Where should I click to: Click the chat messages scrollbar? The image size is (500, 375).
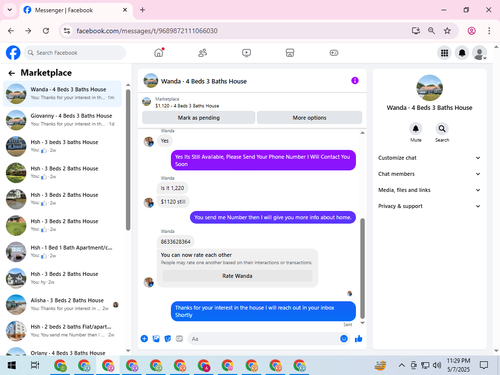[x=362, y=268]
